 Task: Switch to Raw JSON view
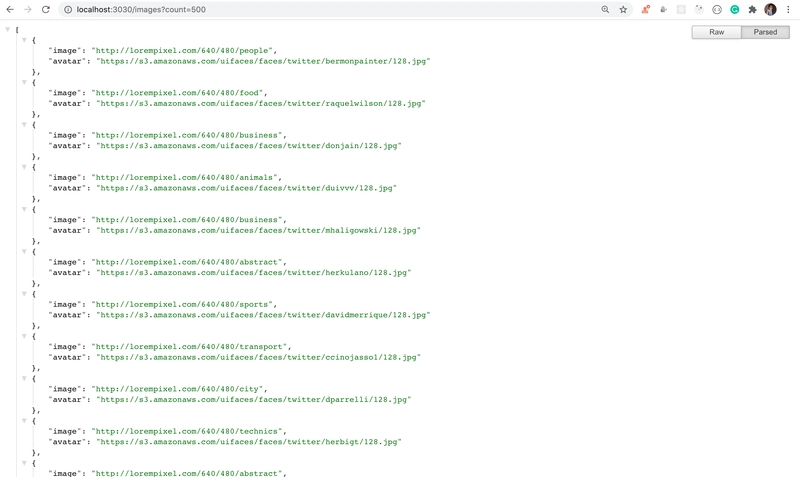coord(716,32)
